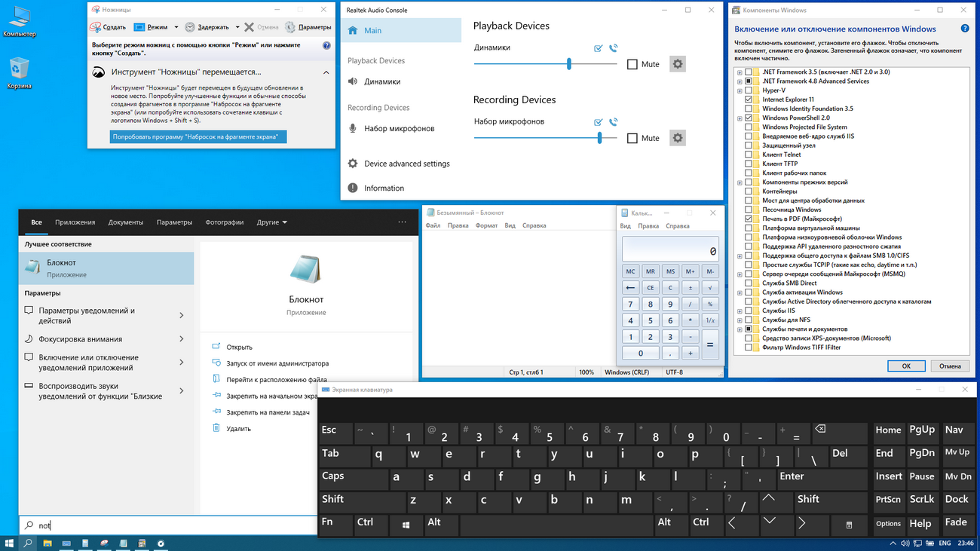The width and height of the screenshot is (980, 551).
Task: Uncheck Internet Explorer 11
Action: (749, 99)
